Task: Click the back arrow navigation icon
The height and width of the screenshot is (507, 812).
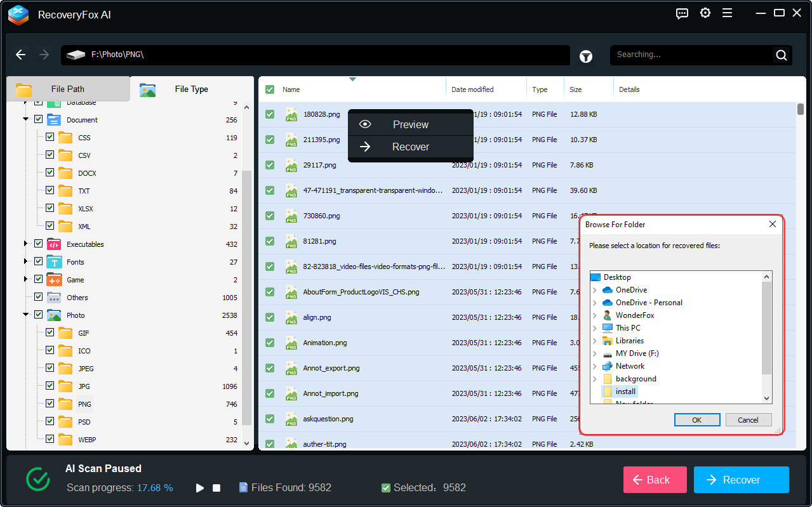Action: pyautogui.click(x=21, y=55)
